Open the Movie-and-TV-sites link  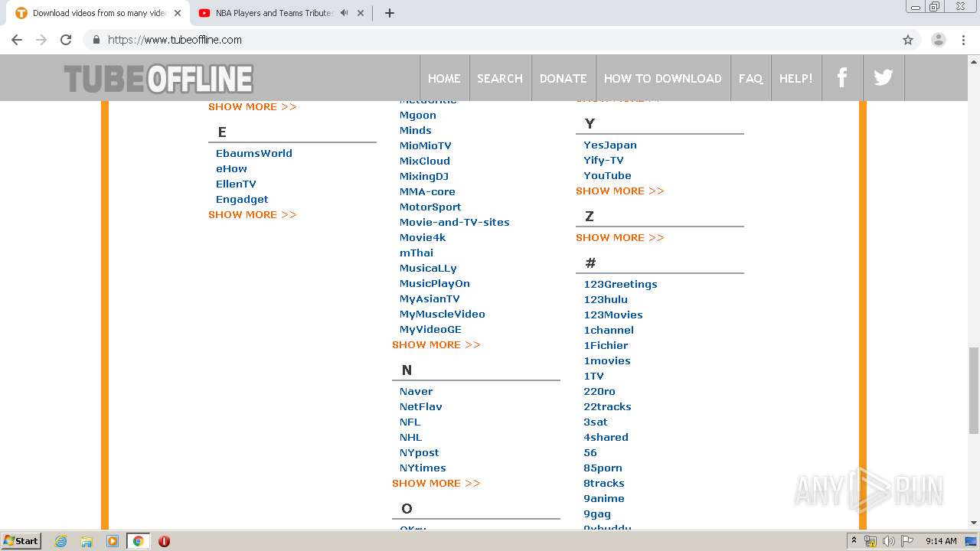pyautogui.click(x=455, y=222)
